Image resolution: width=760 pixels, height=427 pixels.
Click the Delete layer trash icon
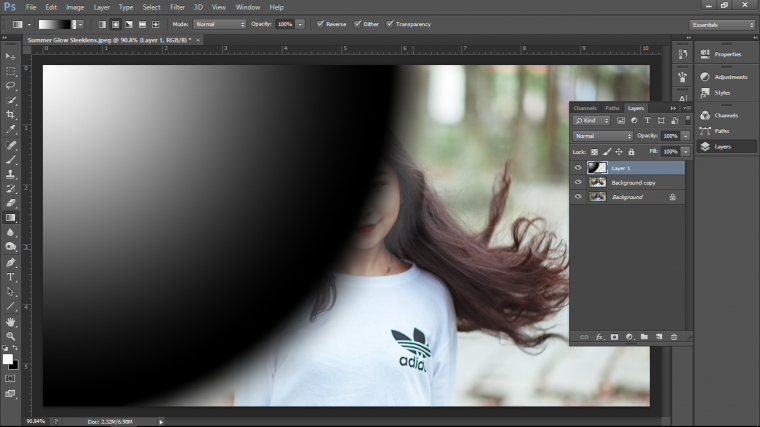674,337
